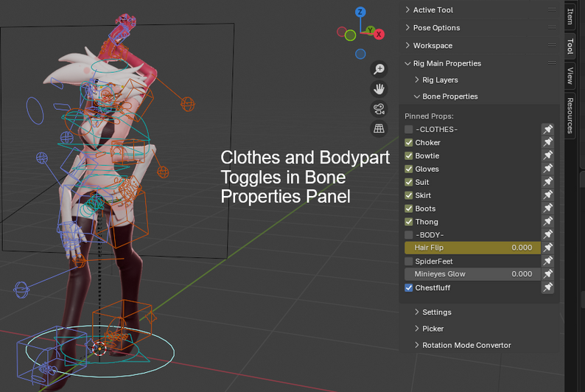
Task: Unpin the Chestfluff property pin icon
Action: 547,287
